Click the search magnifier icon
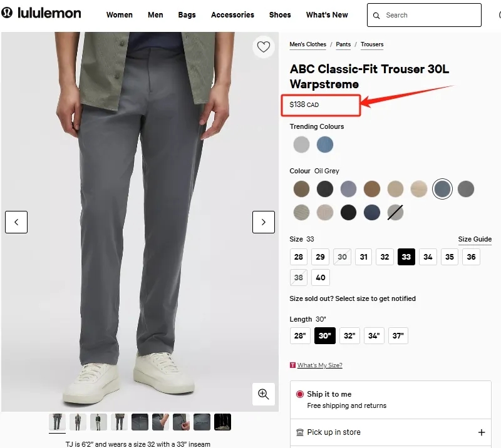501x448 pixels. [x=376, y=15]
